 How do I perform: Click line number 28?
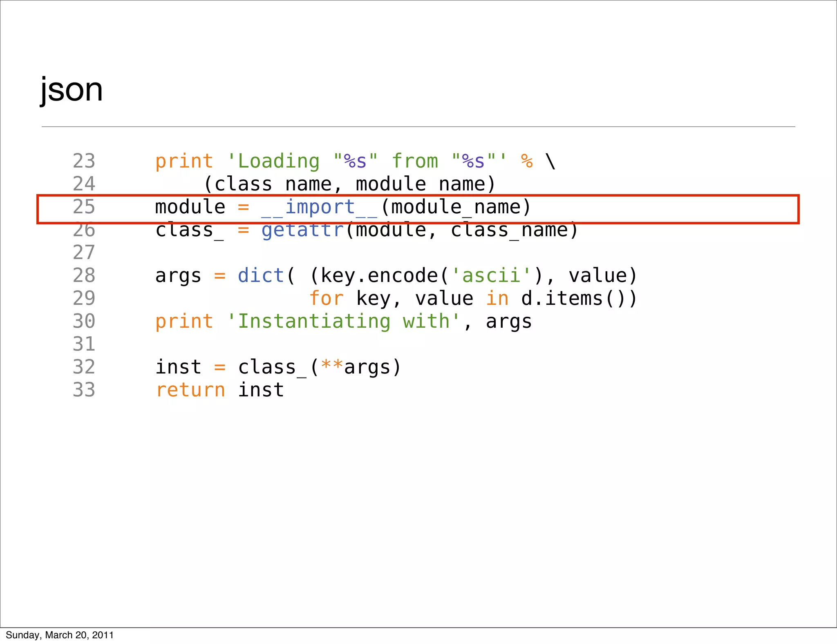84,275
